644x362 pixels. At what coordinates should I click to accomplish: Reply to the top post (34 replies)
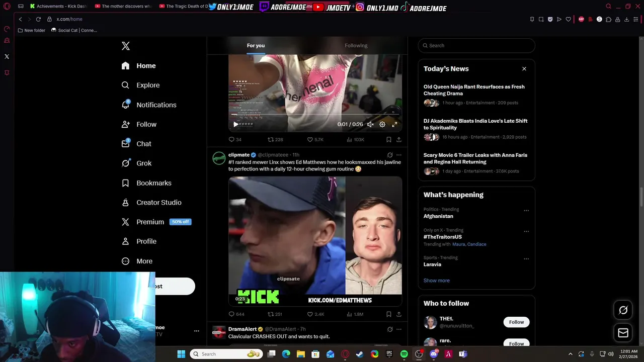click(235, 139)
